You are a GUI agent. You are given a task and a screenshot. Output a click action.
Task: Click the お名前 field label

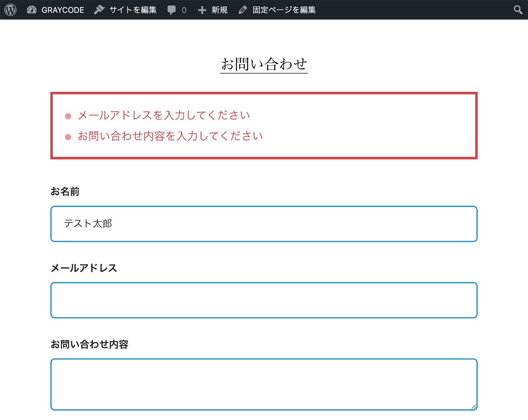(x=65, y=191)
